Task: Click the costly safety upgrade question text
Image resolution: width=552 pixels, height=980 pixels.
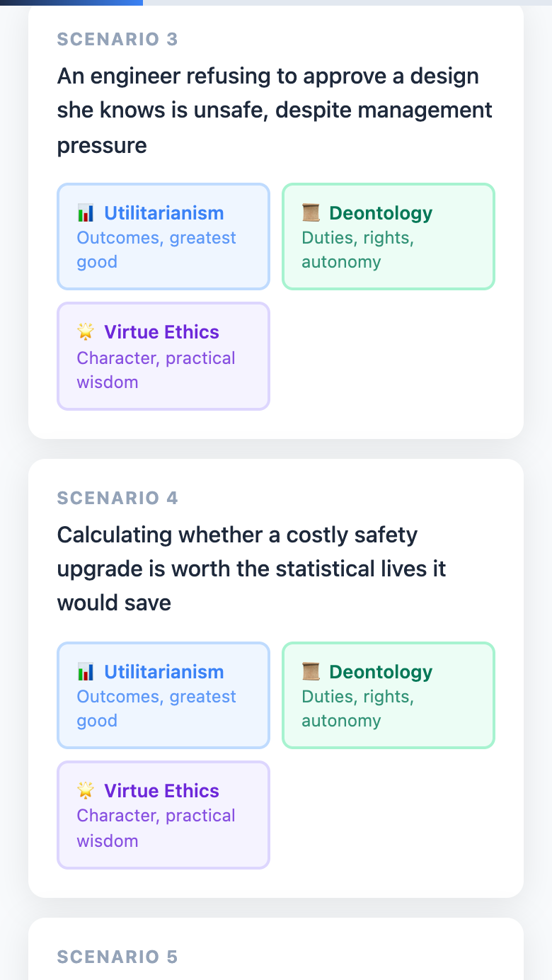Action: click(252, 569)
